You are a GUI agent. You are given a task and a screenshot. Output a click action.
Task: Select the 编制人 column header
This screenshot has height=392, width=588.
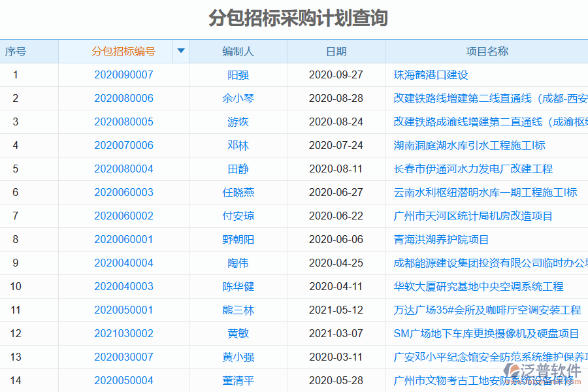[238, 51]
